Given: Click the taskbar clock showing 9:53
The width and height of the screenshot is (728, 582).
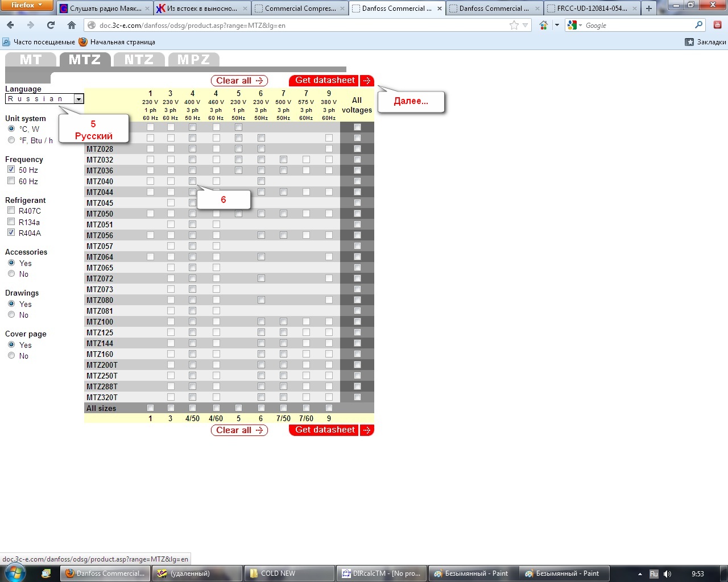Looking at the screenshot, I should tap(698, 574).
